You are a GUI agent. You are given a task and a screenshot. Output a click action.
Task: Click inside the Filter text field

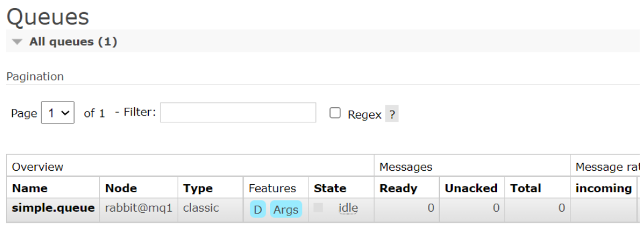[238, 113]
